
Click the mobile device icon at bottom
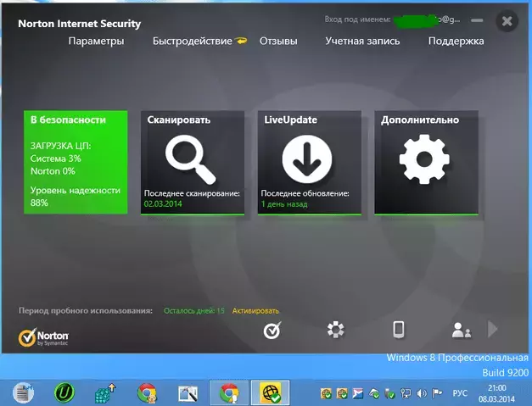399,330
